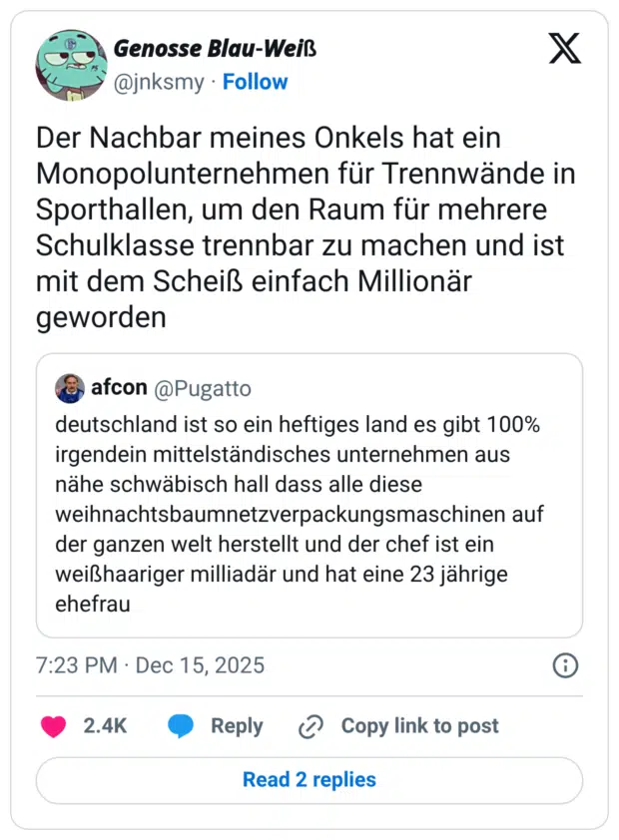Screen dimensions: 619x840
Task: Click the blue Reply speech bubble icon
Action: pos(183,726)
